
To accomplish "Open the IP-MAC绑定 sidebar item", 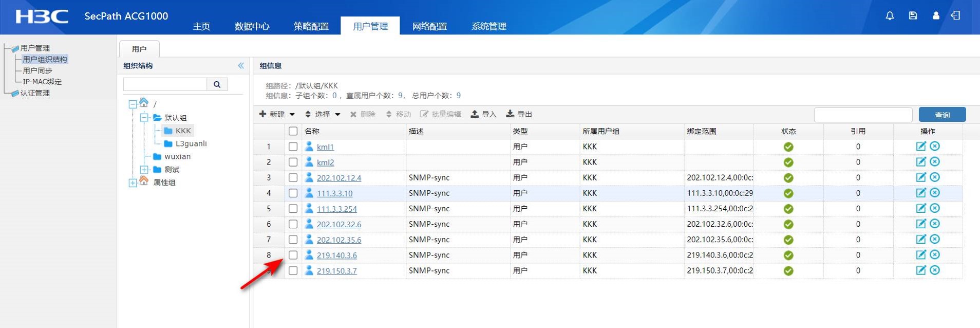I will [x=42, y=81].
